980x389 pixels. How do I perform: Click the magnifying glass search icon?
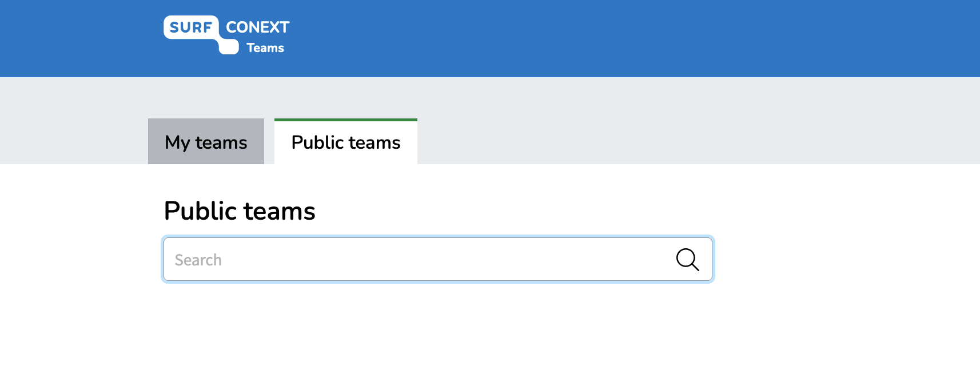(x=687, y=260)
